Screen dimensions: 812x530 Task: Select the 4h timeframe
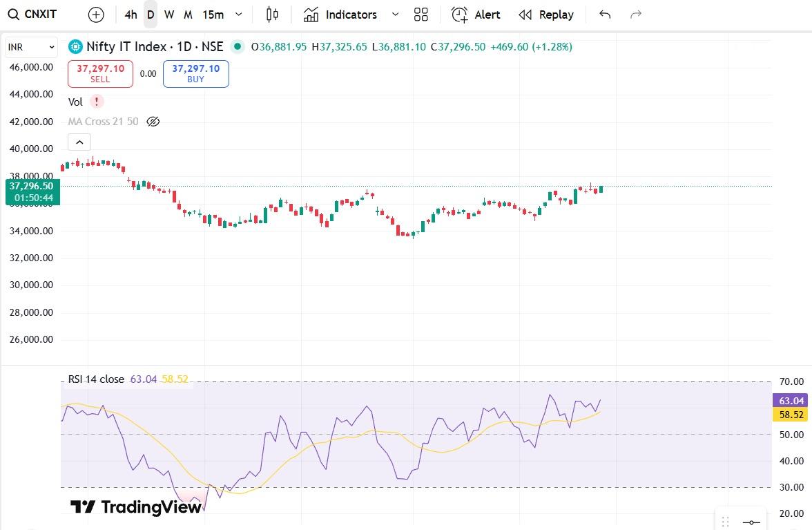[x=130, y=15]
